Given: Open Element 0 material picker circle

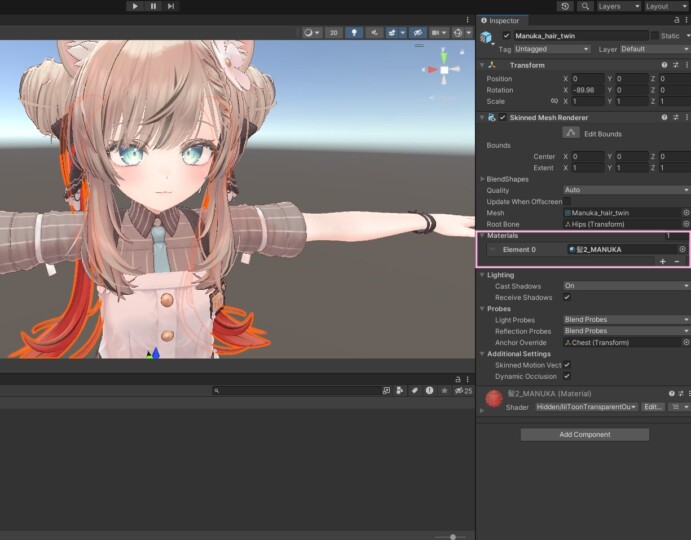Looking at the screenshot, I should click(x=682, y=249).
